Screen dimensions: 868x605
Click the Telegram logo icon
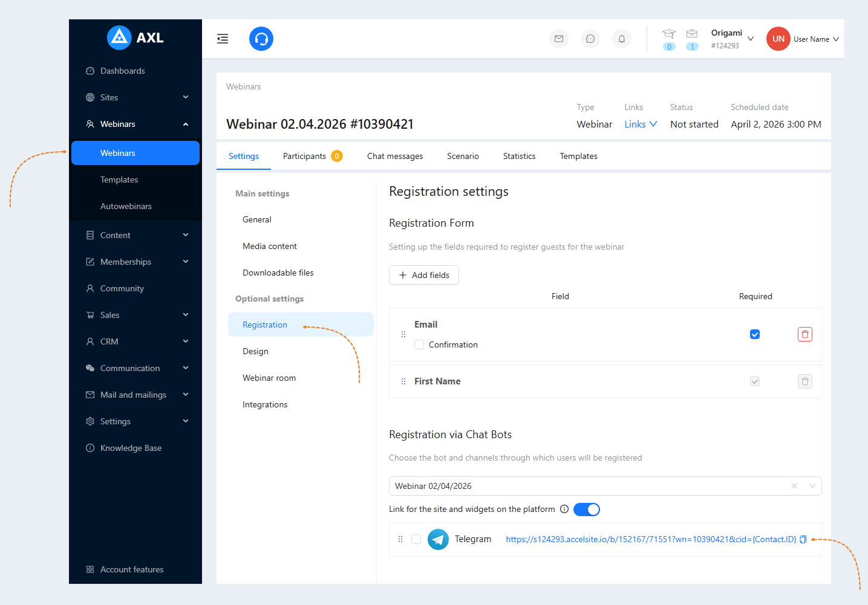tap(438, 539)
